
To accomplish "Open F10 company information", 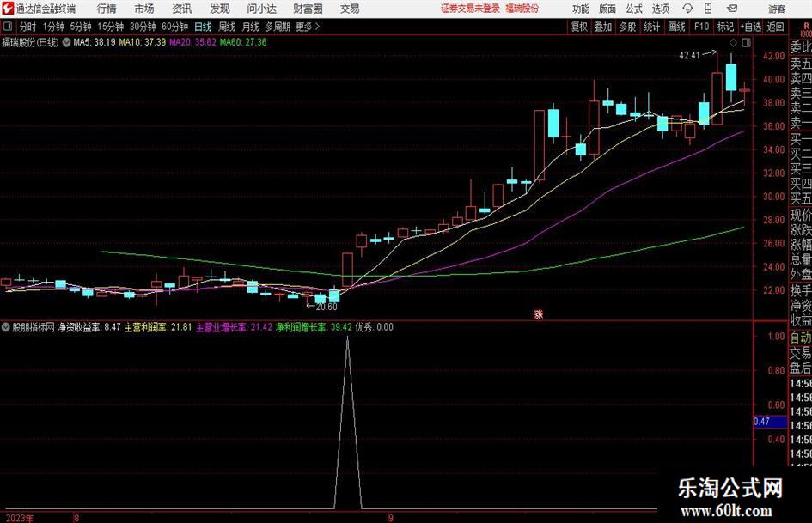I will tap(702, 27).
